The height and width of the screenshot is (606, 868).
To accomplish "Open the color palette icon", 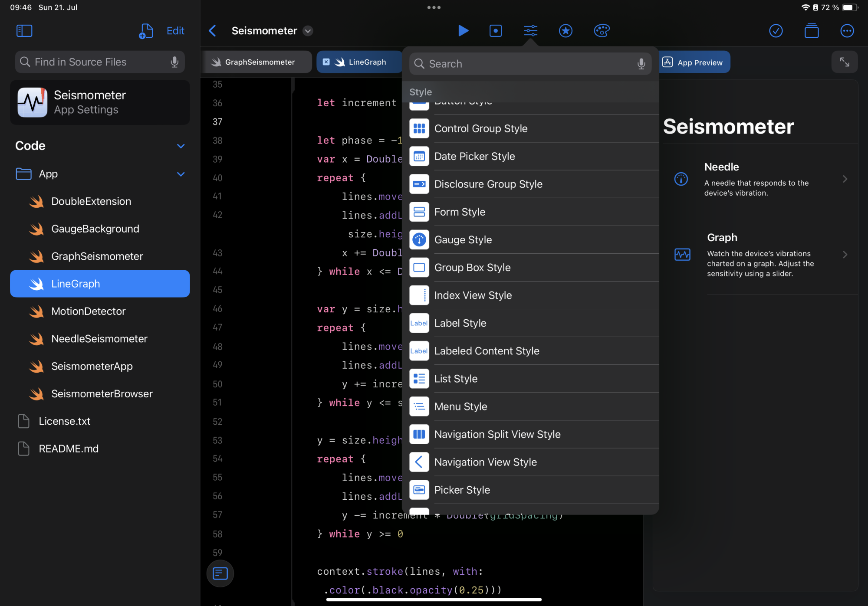I will pos(602,31).
